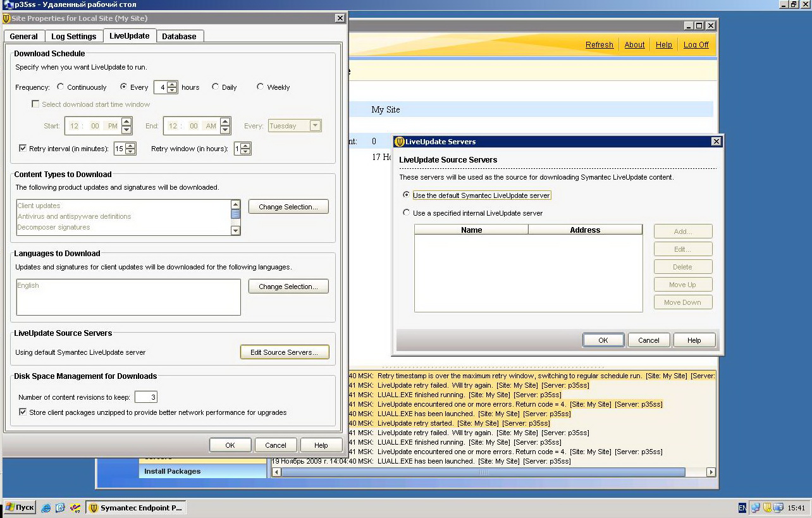Click the second quick launch icon next to Internet Explorer

pos(60,508)
